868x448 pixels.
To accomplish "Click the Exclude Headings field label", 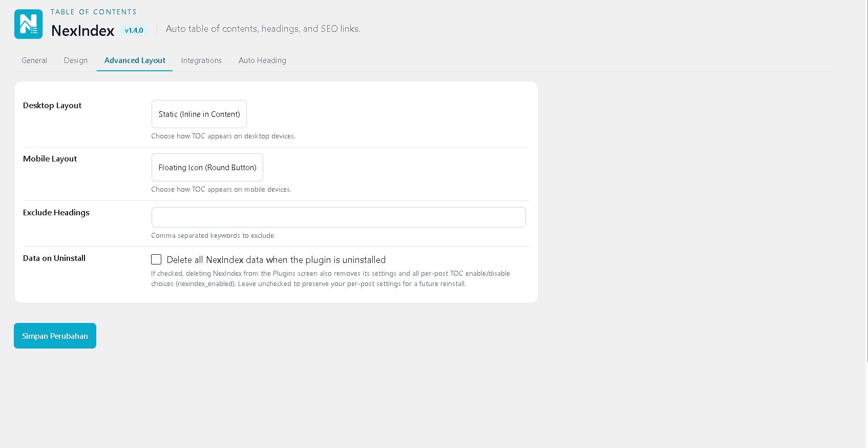I will (x=56, y=212).
